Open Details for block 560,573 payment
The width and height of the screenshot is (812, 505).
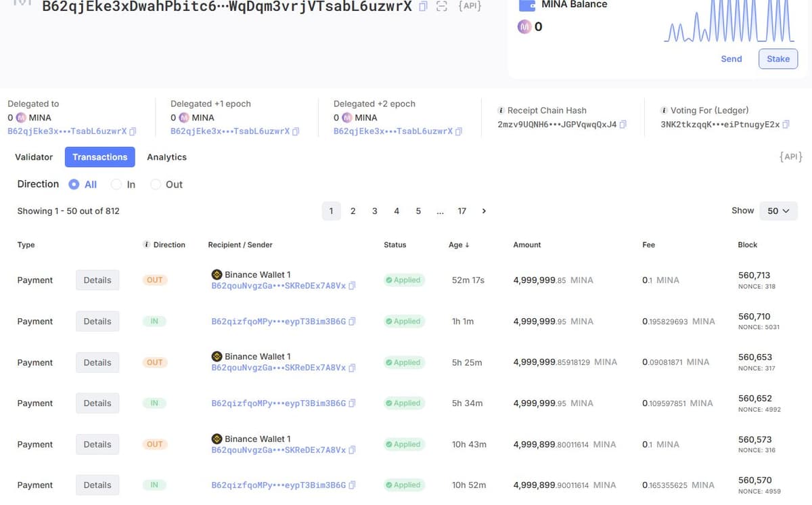(x=97, y=444)
